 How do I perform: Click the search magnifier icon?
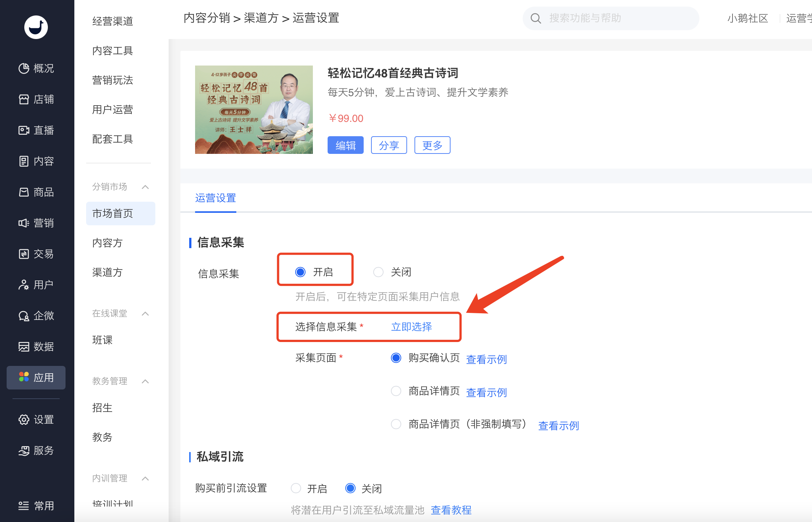pos(536,18)
